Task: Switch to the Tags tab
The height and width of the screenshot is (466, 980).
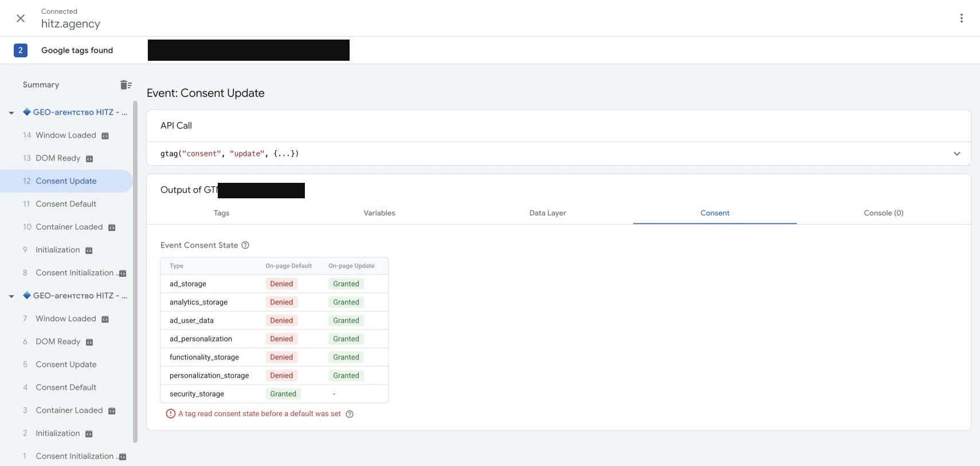Action: (x=221, y=213)
